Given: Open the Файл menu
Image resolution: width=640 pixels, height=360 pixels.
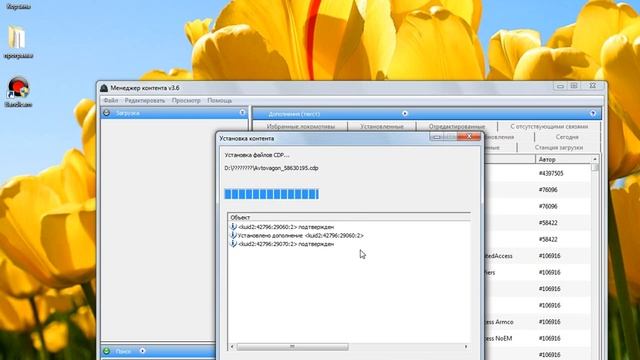Looking at the screenshot, I should pyautogui.click(x=111, y=100).
